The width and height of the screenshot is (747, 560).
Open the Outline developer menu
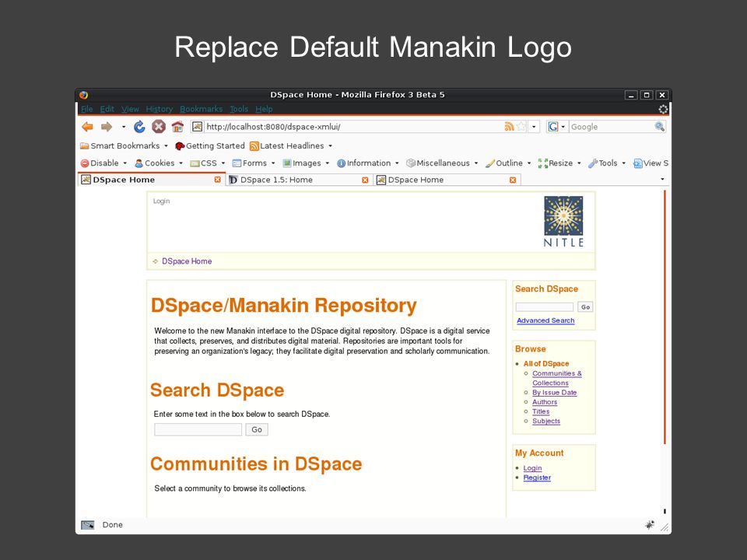[x=508, y=163]
